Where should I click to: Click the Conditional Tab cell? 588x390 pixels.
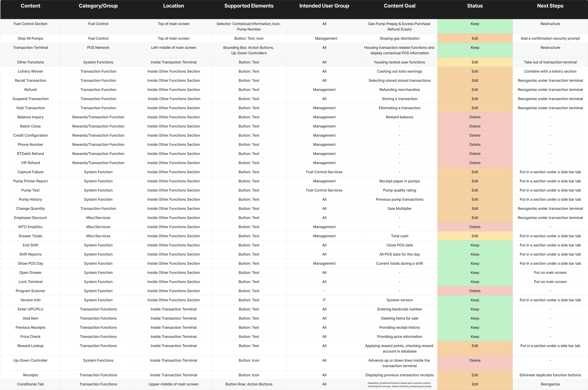click(x=30, y=384)
